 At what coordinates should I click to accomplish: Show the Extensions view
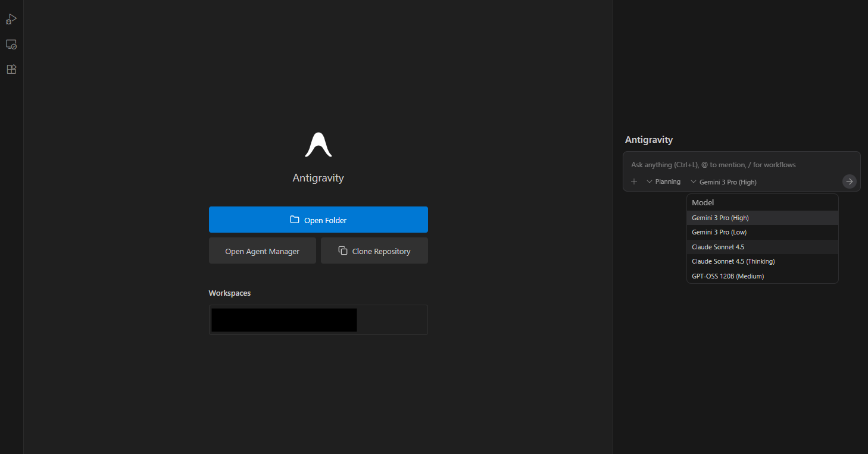click(11, 69)
